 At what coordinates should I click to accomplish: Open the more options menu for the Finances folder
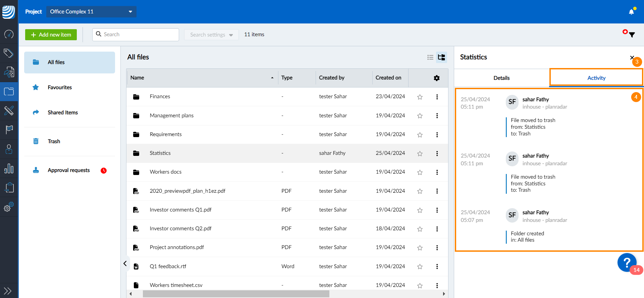pyautogui.click(x=437, y=97)
